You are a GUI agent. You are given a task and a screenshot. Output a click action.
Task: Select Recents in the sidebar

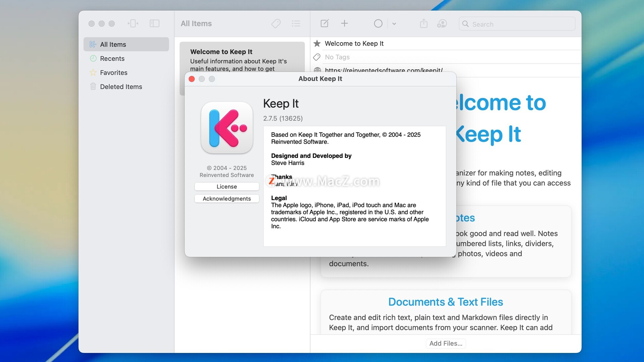(x=112, y=59)
